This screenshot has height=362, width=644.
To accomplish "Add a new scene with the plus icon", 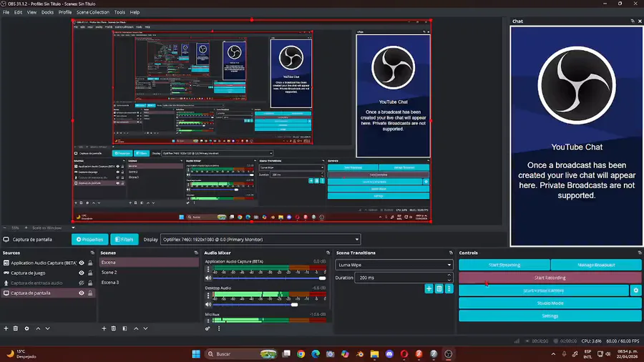I will pyautogui.click(x=104, y=328).
